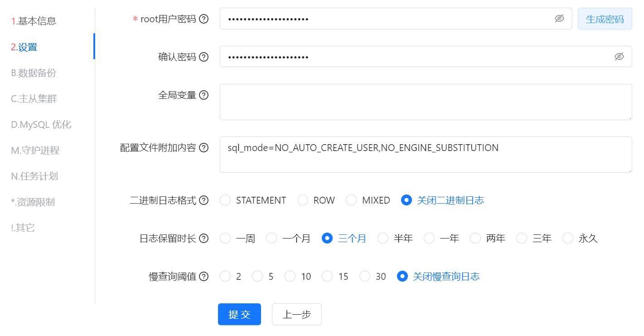Select 关闭二进制日志 option
Image resolution: width=644 pixels, height=336 pixels.
407,200
